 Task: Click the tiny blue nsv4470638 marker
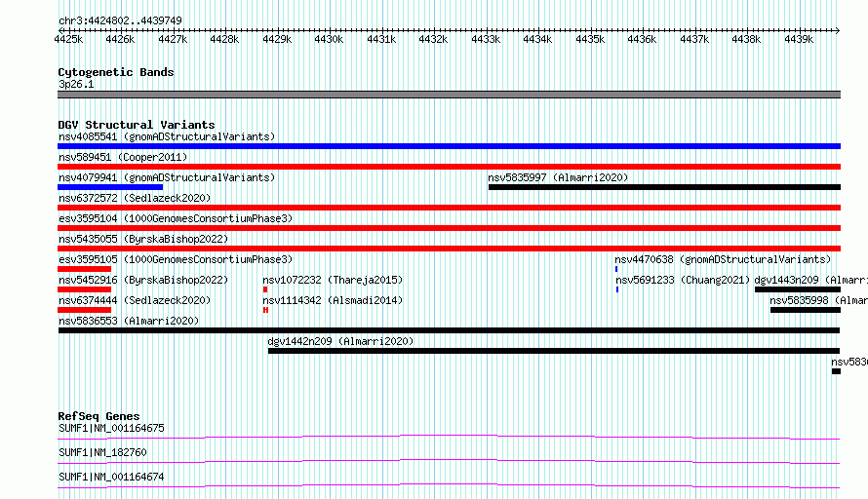616,269
